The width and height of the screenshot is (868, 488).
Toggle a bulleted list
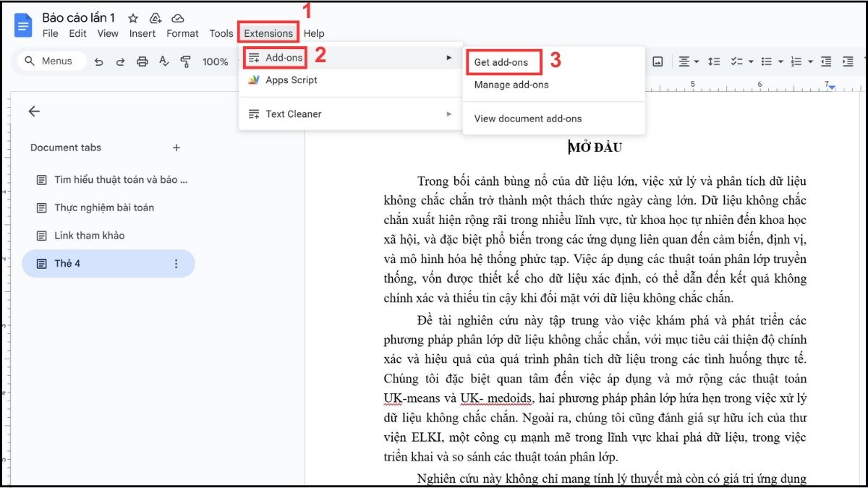coord(768,61)
